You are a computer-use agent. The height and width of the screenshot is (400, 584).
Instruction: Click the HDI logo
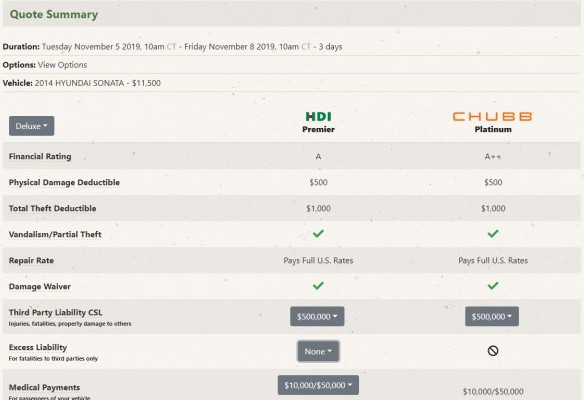point(318,117)
